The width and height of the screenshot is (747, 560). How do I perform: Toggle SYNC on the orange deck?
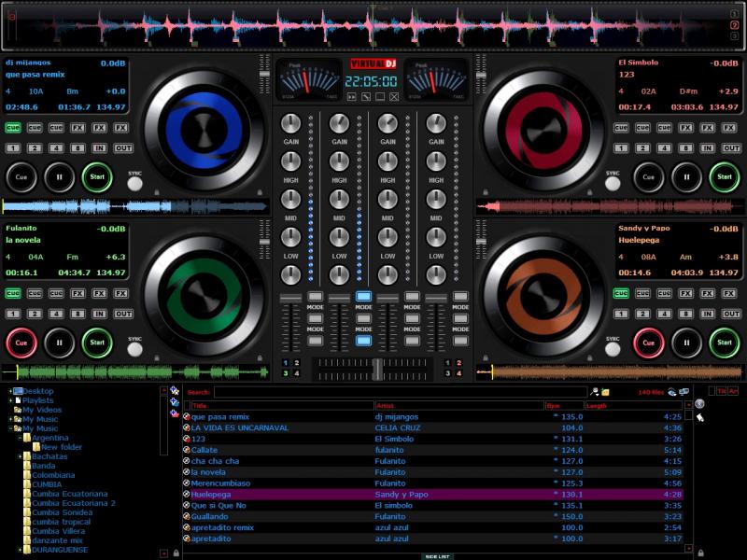click(x=613, y=349)
